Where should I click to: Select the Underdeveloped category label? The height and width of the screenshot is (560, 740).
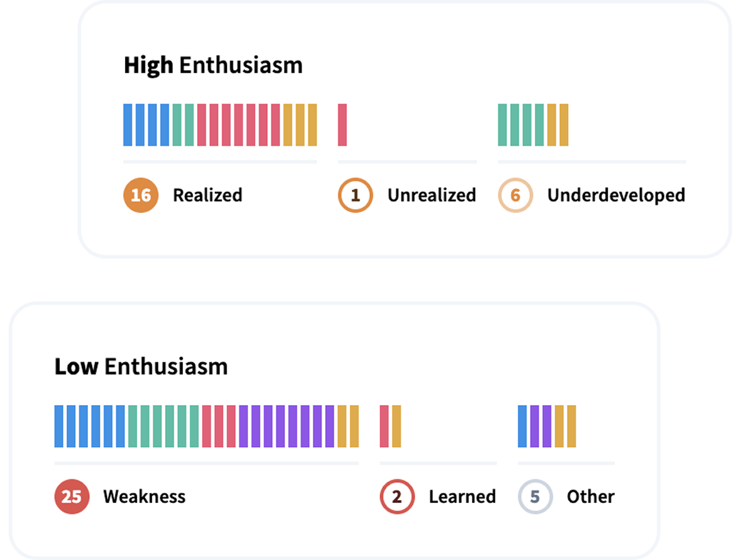pyautogui.click(x=616, y=195)
